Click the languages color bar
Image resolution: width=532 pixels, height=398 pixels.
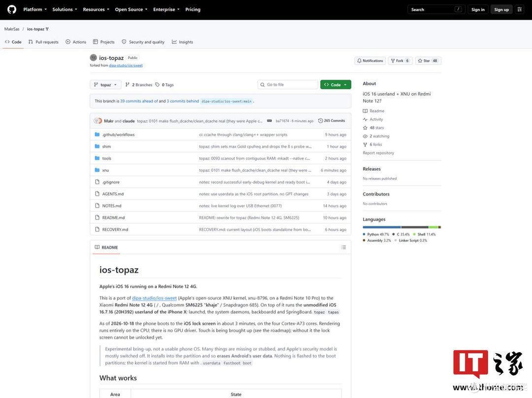402,227
